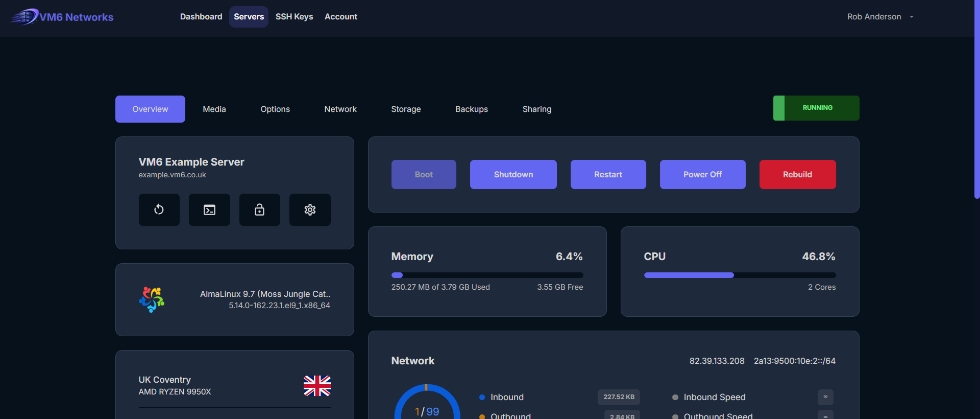Click the page vertical scrollbar

[x=977, y=100]
